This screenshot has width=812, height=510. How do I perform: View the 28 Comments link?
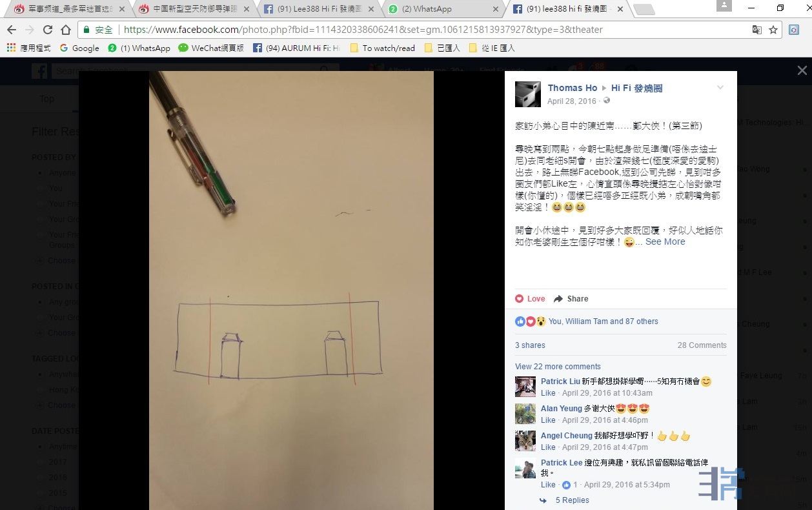point(702,345)
